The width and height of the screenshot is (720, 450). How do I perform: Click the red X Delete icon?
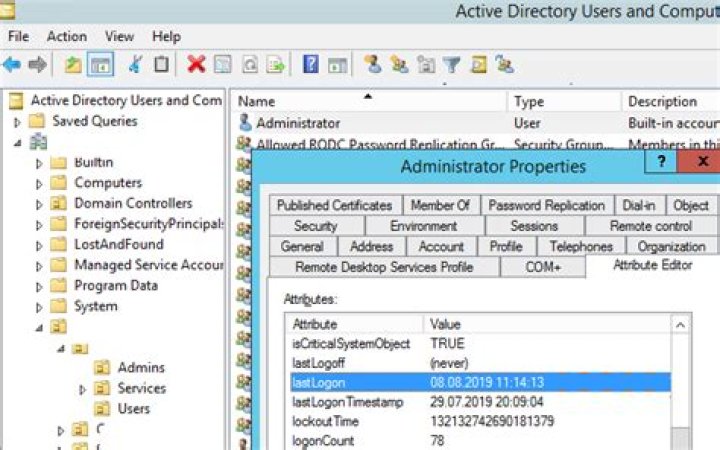196,64
